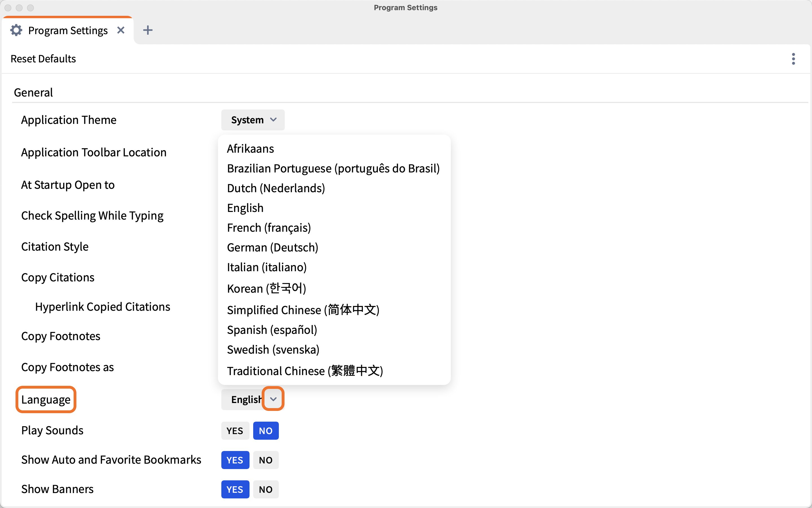Click the General section heading
This screenshot has width=812, height=508.
[33, 92]
